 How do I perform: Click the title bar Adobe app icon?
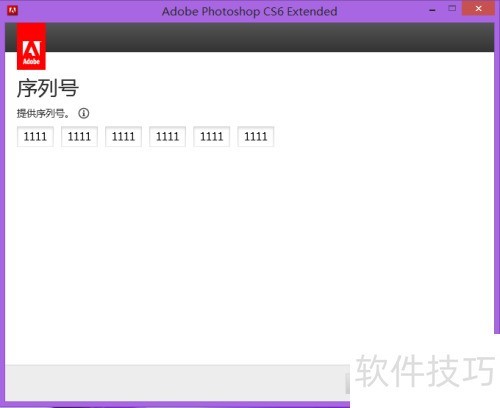12,11
